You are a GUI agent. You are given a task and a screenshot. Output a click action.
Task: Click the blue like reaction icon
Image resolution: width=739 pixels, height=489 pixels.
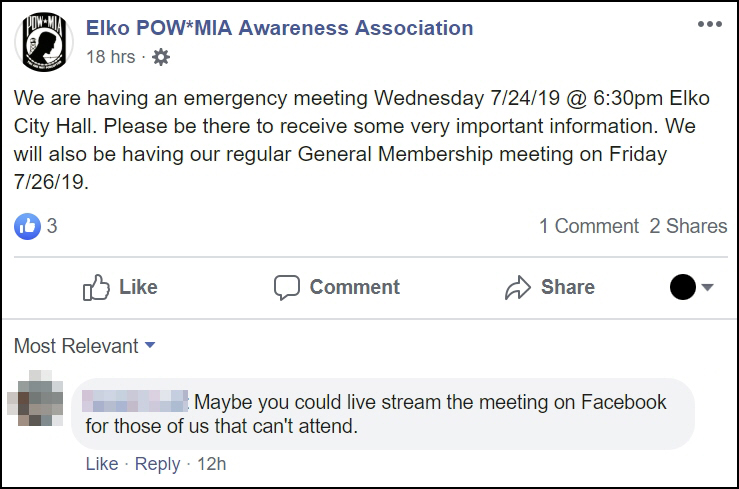coord(27,226)
